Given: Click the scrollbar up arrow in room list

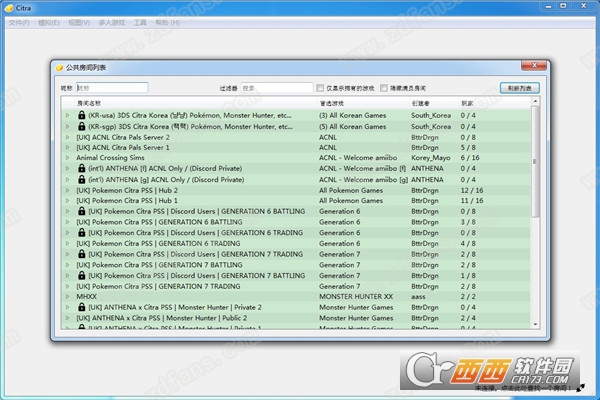Looking at the screenshot, I should (535, 101).
